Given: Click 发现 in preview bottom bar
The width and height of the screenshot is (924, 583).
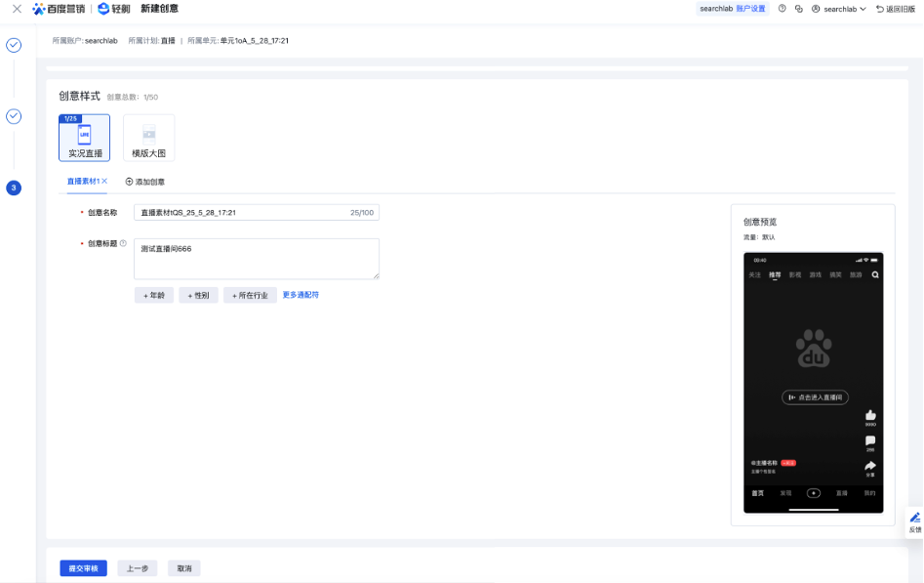Looking at the screenshot, I should [785, 493].
